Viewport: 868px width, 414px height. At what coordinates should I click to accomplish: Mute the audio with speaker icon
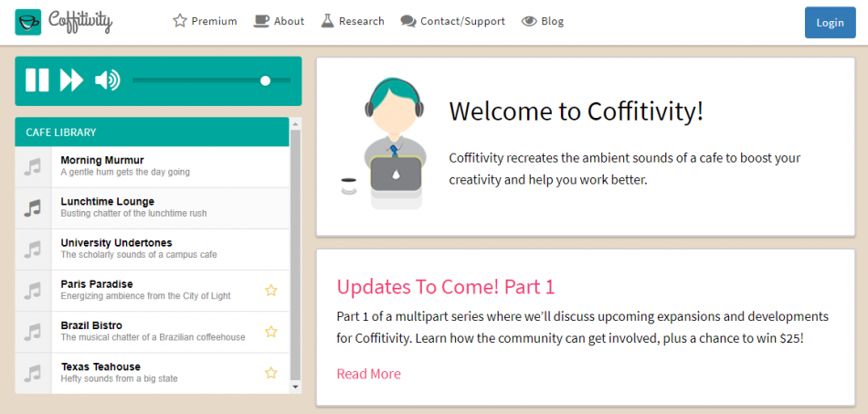coord(107,80)
